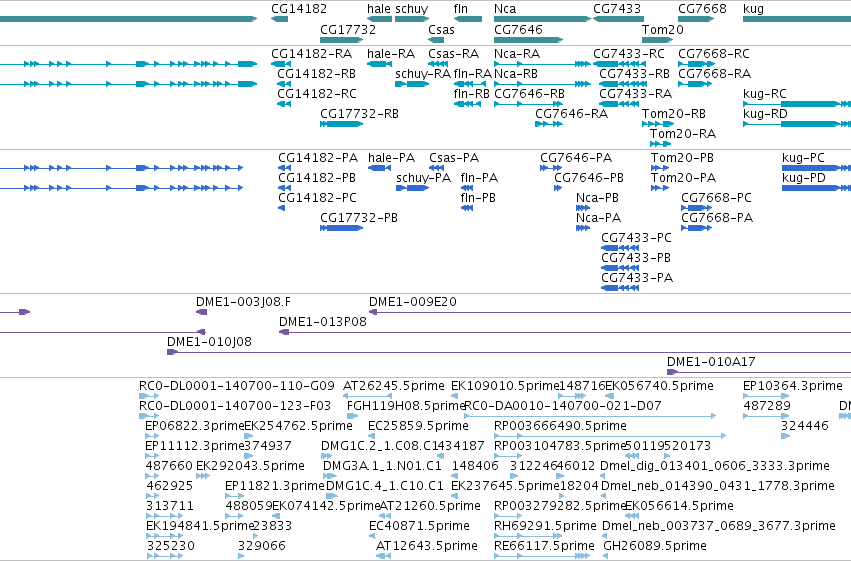The height and width of the screenshot is (561, 851).
Task: Click transcript hale-RA
Action: tap(391, 54)
